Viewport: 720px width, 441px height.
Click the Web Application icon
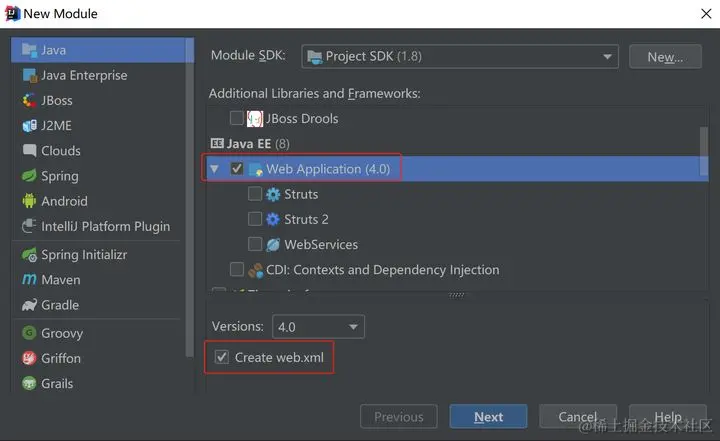point(255,169)
